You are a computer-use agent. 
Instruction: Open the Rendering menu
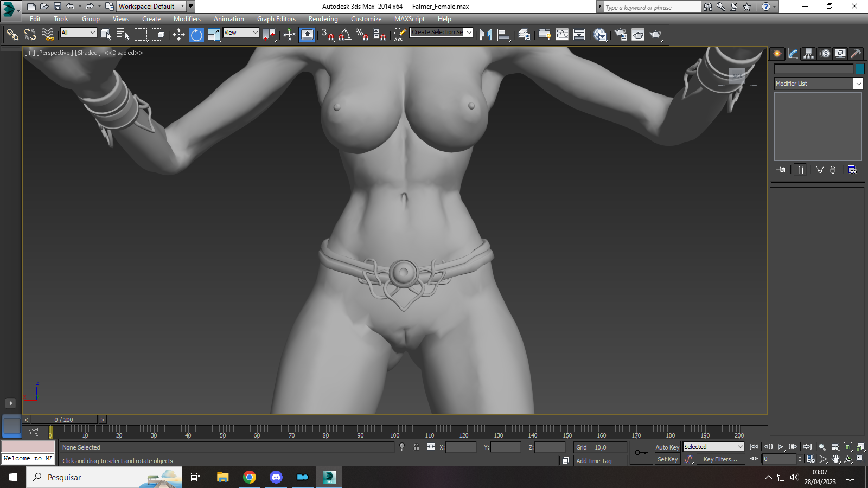click(323, 18)
